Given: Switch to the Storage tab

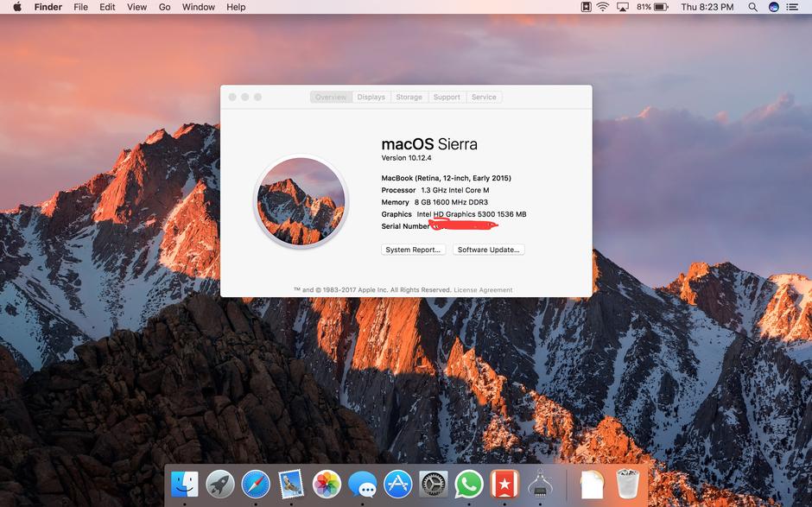Looking at the screenshot, I should [x=409, y=97].
